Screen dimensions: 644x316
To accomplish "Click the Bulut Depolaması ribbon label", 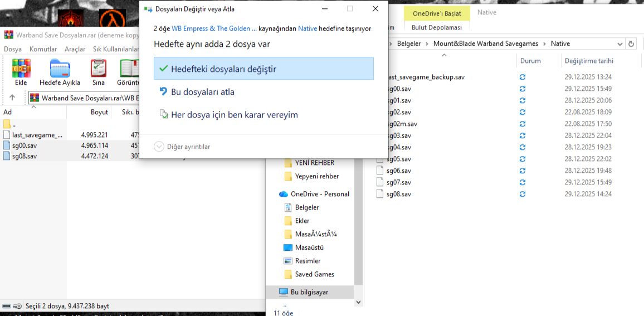I will pos(437,27).
